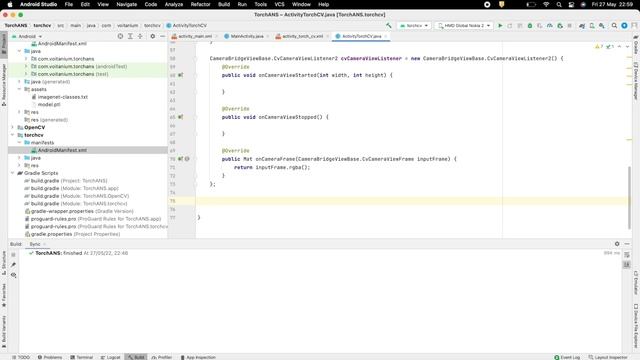Click the Sync Project with Gradle icon
The width and height of the screenshot is (640, 360).
[582, 25]
